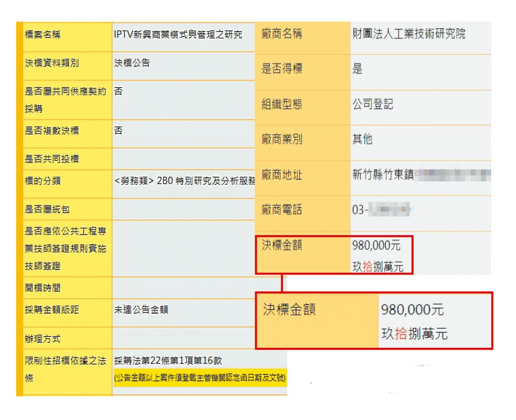Click the 否 value beside 是否複數決標
The image size is (516, 420).
[x=118, y=131]
